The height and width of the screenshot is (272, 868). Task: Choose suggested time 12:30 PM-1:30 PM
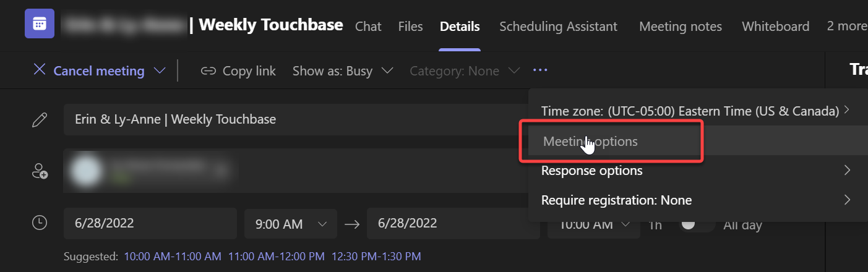[376, 256]
